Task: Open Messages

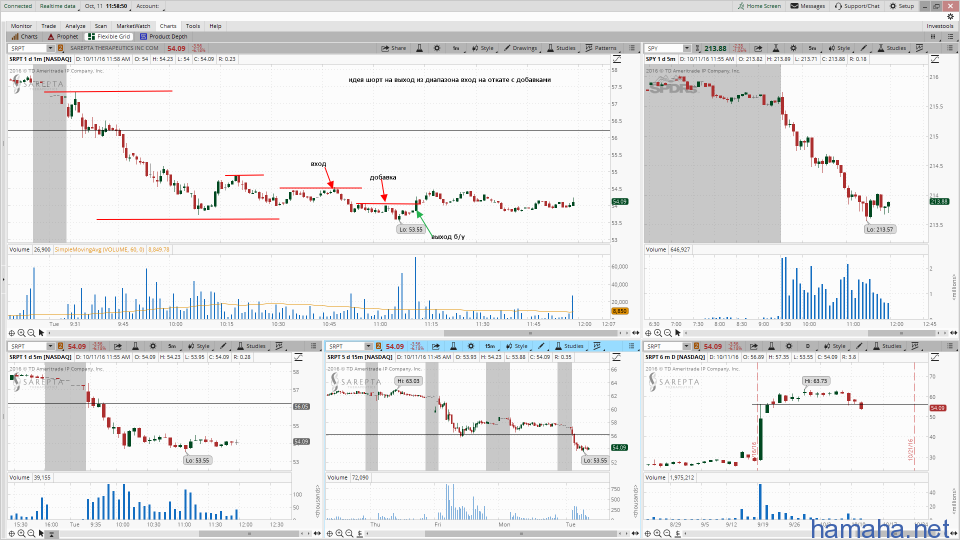Action: pyautogui.click(x=808, y=6)
